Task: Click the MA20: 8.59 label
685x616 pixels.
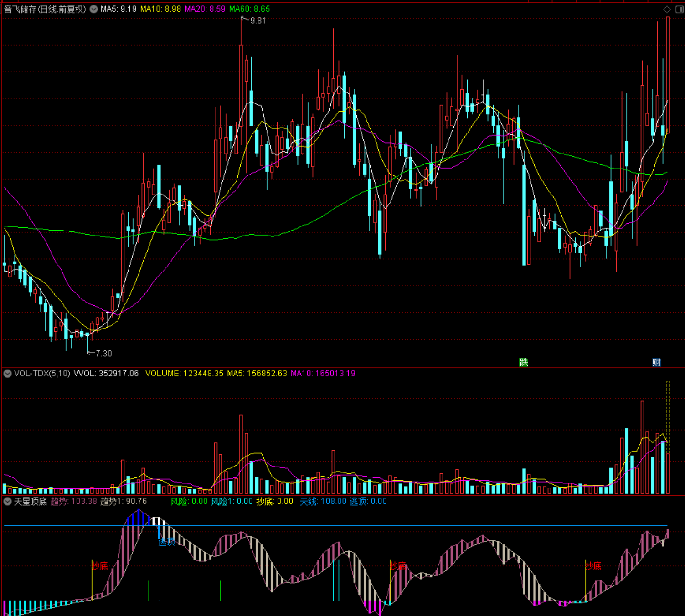Action: pyautogui.click(x=205, y=9)
